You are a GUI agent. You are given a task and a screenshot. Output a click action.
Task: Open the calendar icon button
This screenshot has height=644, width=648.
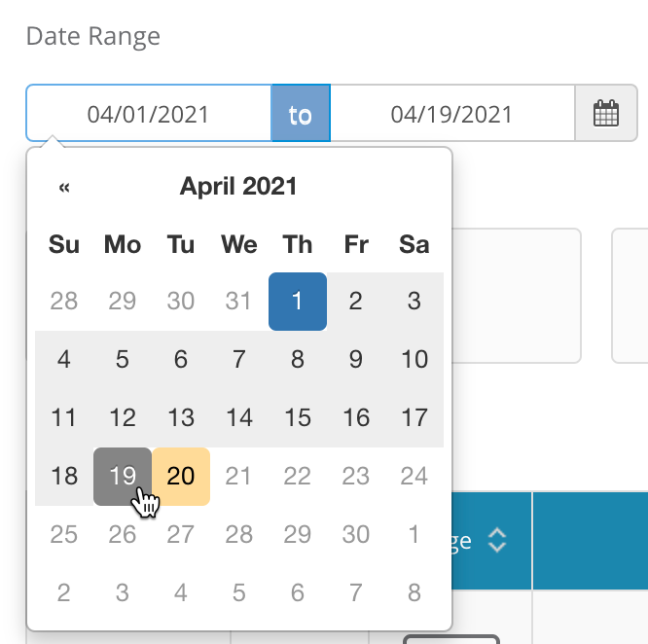tap(606, 114)
